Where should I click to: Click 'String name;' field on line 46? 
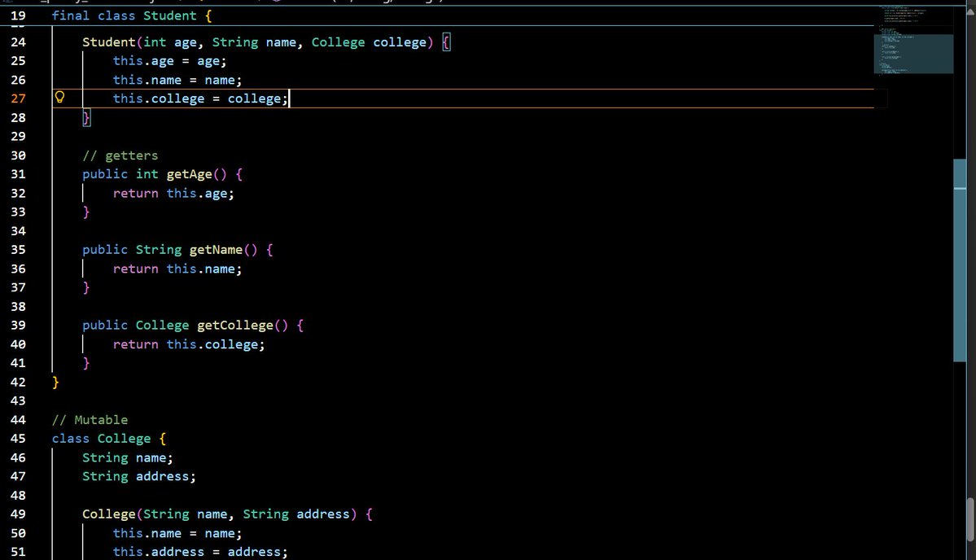pyautogui.click(x=128, y=458)
